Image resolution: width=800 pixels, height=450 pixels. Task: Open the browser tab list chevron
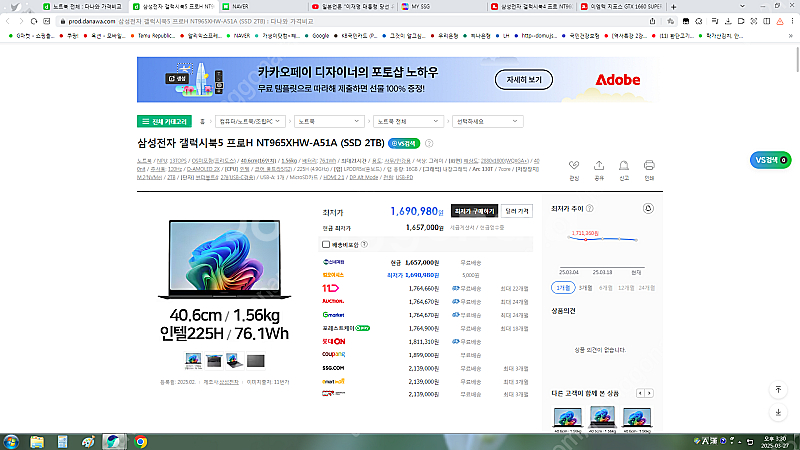pos(742,7)
